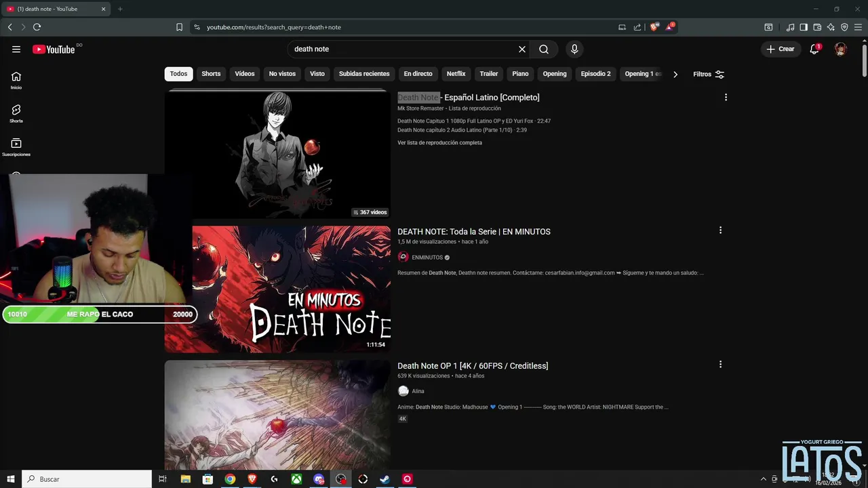Open Brave Leo AI sparkle icon
This screenshot has width=868, height=488.
click(831, 27)
